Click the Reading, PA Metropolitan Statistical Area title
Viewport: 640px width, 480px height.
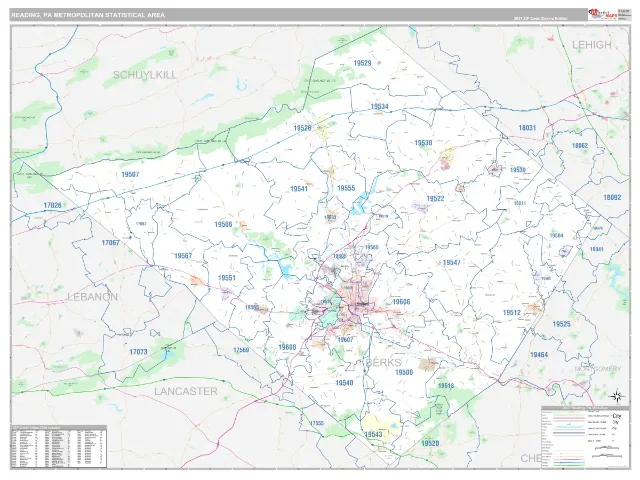click(x=88, y=15)
